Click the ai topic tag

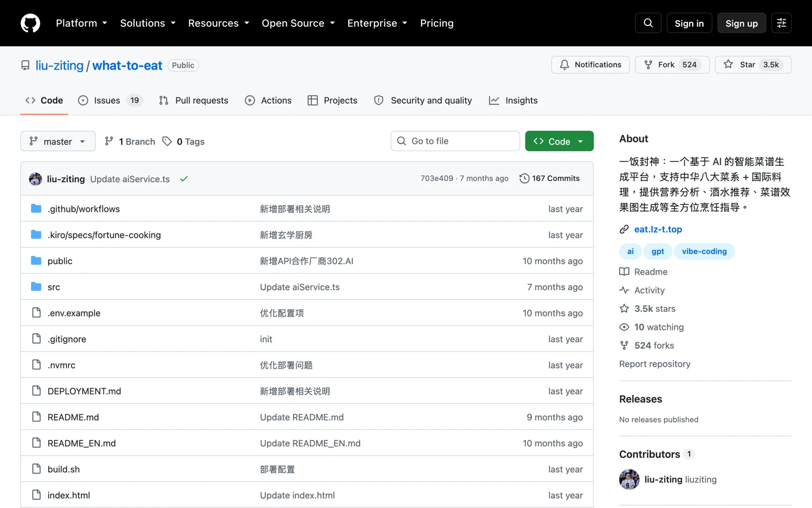[630, 251]
